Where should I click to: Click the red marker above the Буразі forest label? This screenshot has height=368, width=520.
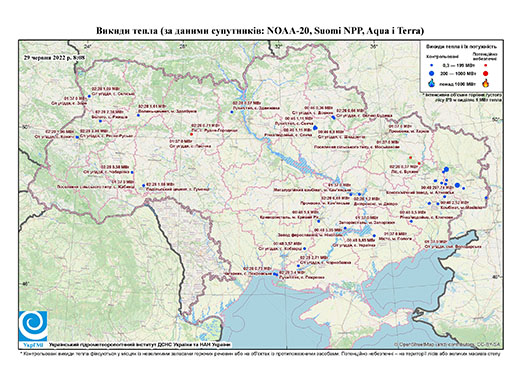[419, 163]
